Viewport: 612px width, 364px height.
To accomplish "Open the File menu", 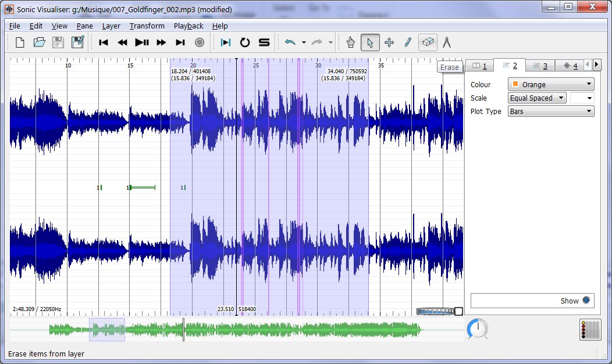I will point(15,26).
